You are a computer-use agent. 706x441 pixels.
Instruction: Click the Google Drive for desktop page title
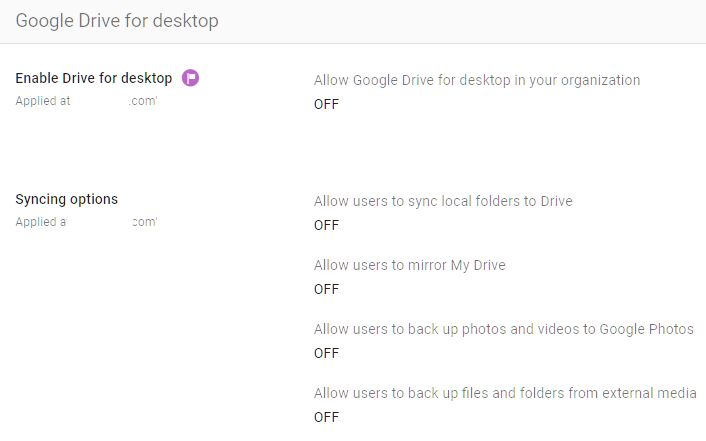point(117,21)
